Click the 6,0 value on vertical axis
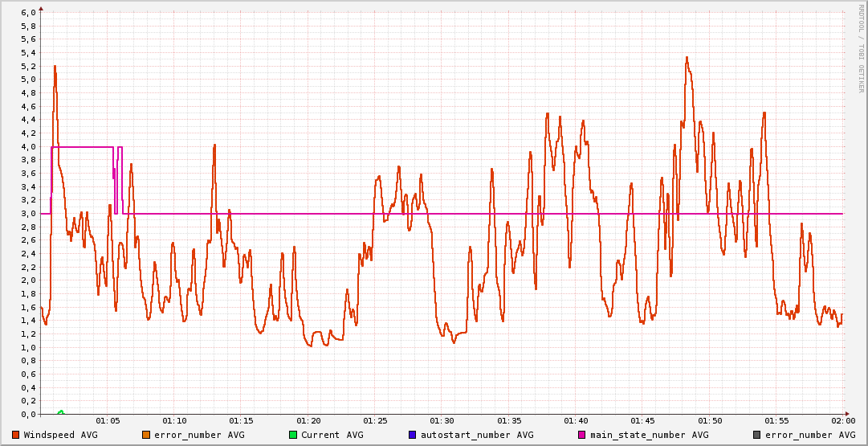 (x=27, y=13)
